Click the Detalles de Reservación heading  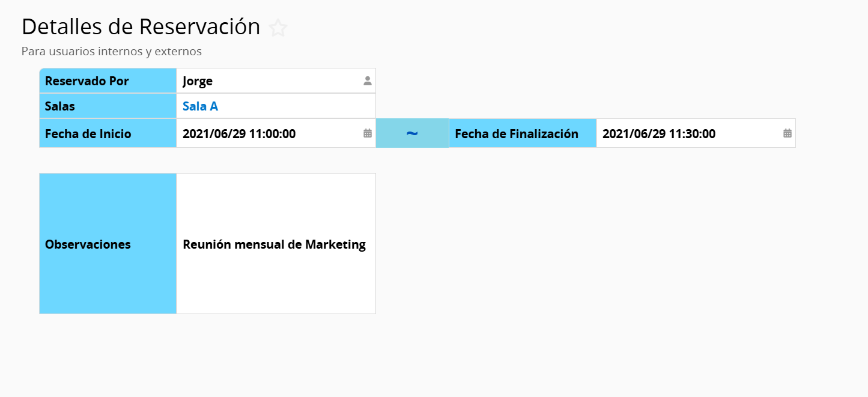tap(141, 27)
